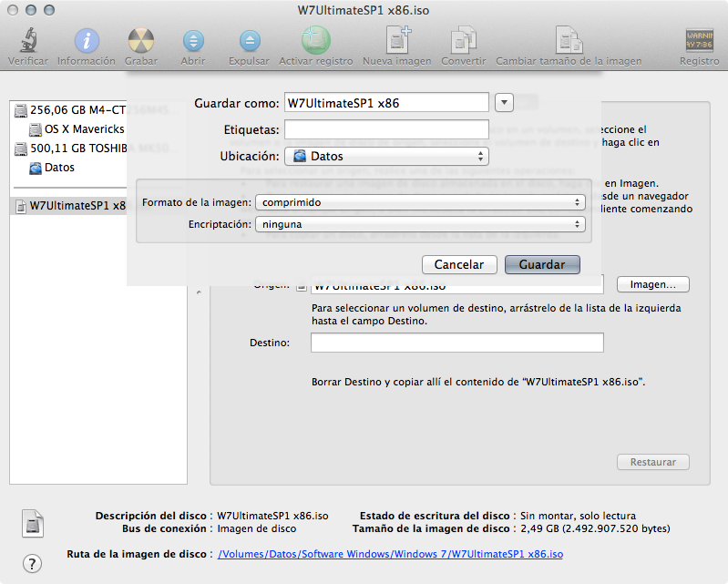Open the Formato de la imagen dropdown
The height and width of the screenshot is (584, 728).
pyautogui.click(x=420, y=202)
